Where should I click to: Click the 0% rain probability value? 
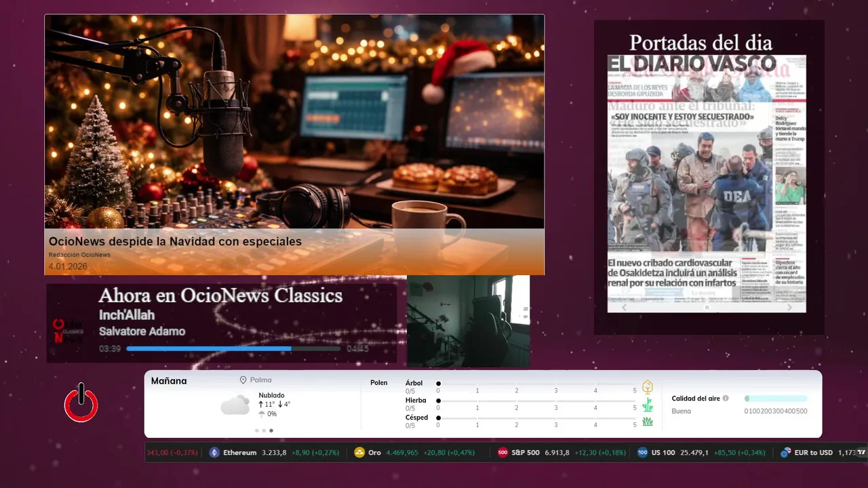tap(272, 414)
